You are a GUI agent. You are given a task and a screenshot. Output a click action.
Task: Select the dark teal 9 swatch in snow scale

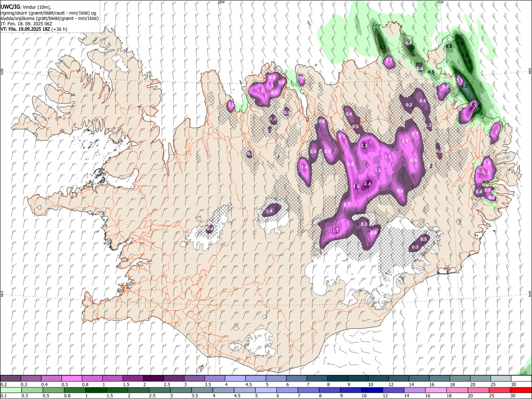click(357, 379)
